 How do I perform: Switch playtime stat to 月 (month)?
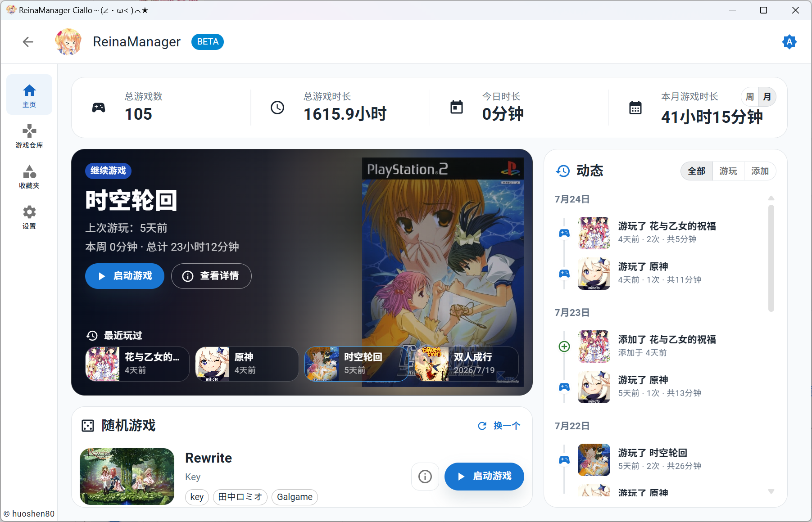tap(767, 97)
